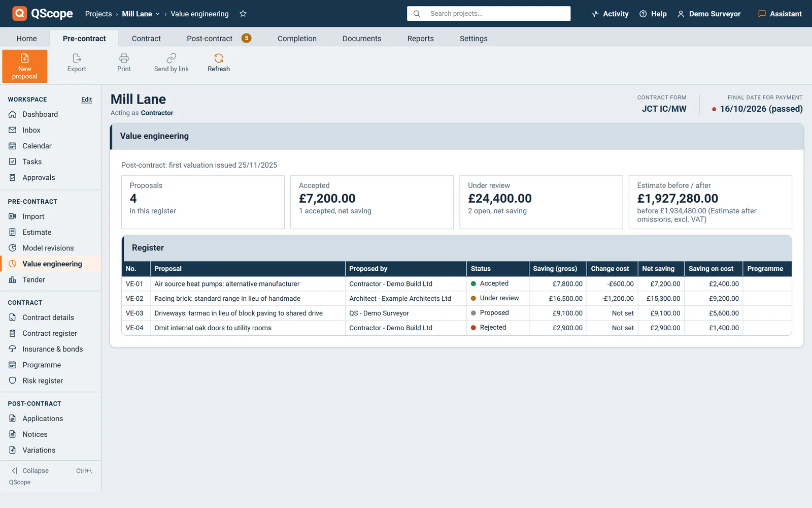Open proposal VE-02 Facing brick row
812x508 pixels.
tap(457, 299)
